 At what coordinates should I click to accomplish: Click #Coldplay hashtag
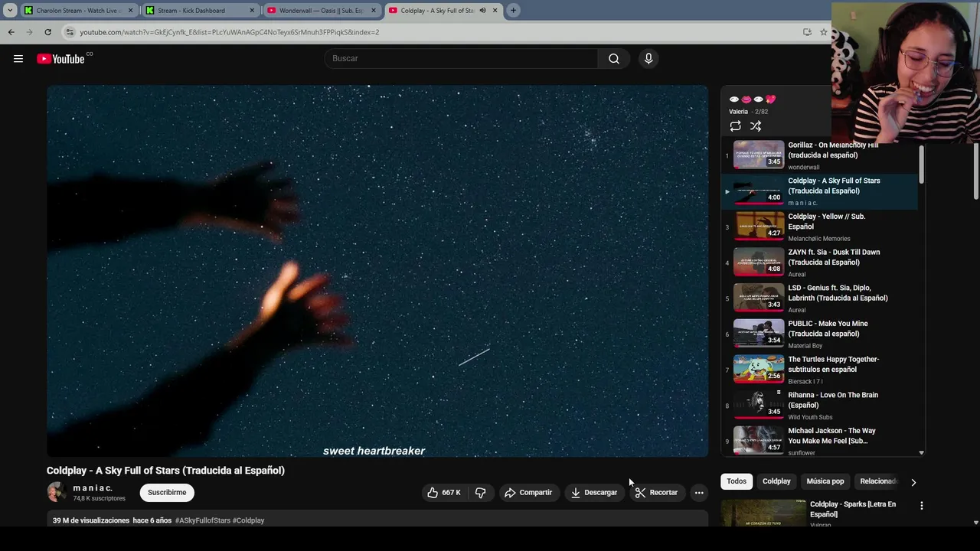(x=248, y=520)
